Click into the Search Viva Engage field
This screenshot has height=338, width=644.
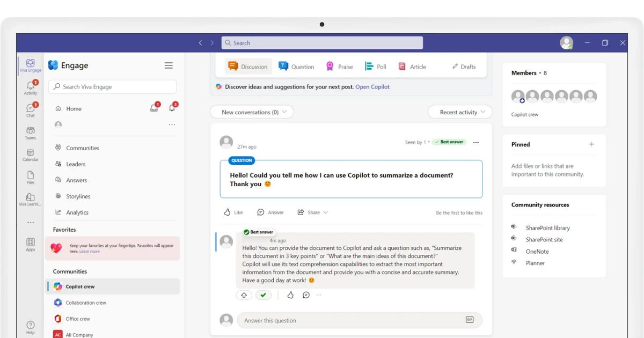(113, 87)
